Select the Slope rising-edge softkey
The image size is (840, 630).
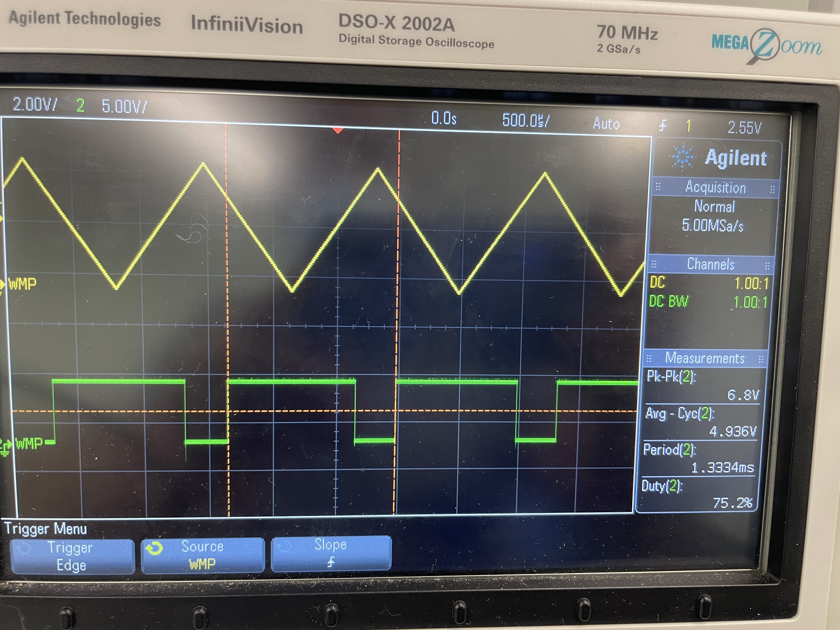[x=331, y=553]
